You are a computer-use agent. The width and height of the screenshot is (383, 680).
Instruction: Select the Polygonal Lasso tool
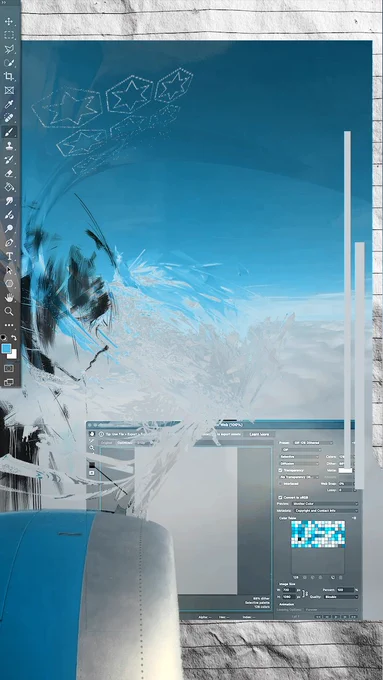[x=9, y=49]
